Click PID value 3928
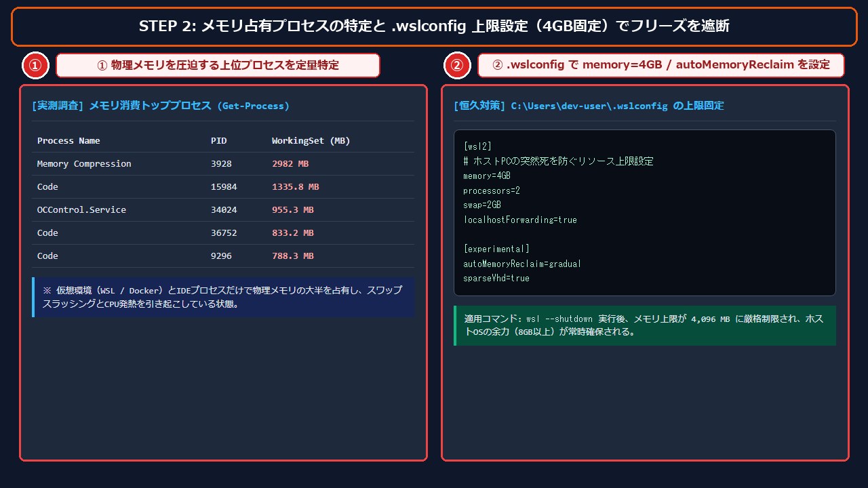Viewport: 868px width, 488px height. (221, 164)
